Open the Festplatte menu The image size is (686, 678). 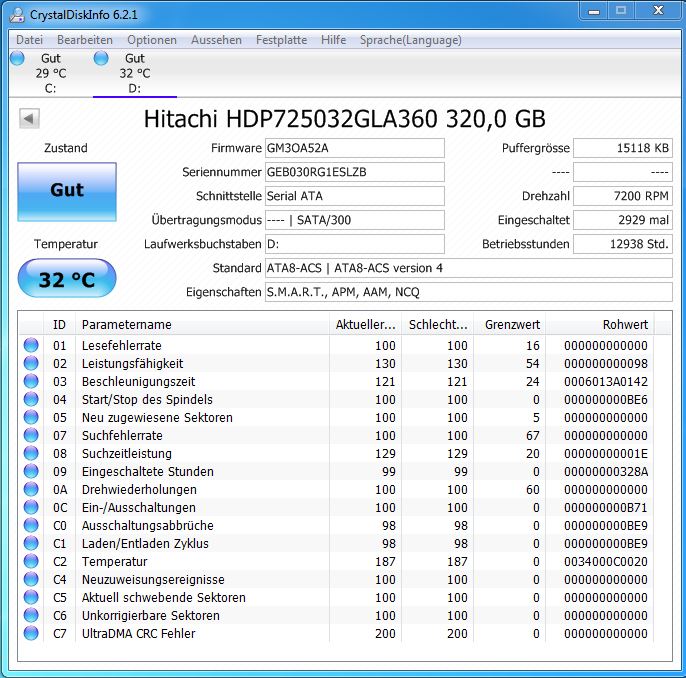[x=281, y=40]
